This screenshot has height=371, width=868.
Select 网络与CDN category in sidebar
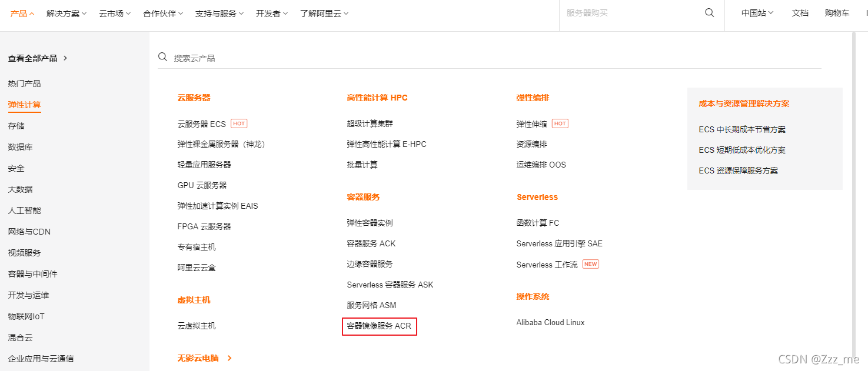pos(29,232)
